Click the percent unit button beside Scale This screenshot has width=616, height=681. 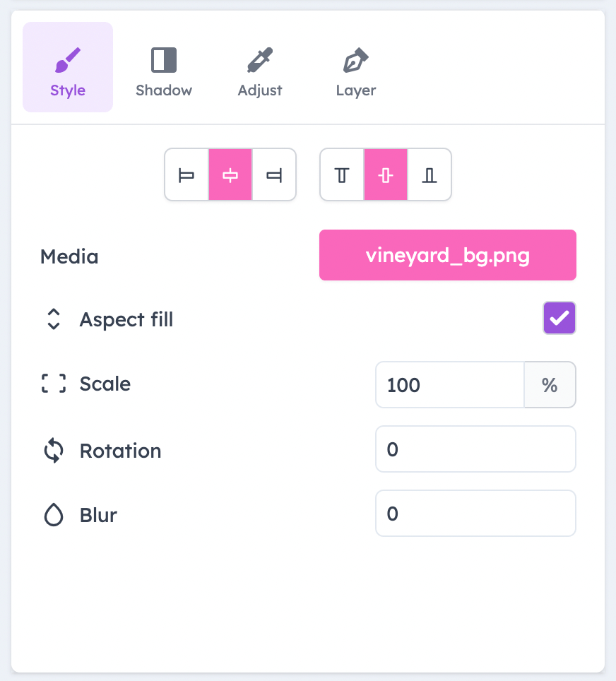pos(550,385)
